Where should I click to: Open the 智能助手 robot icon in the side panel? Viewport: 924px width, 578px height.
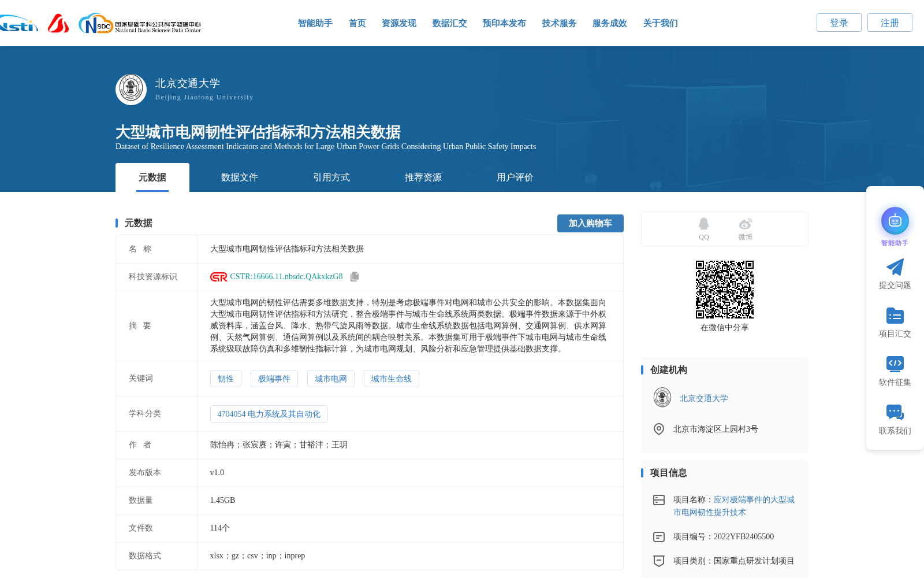point(895,221)
